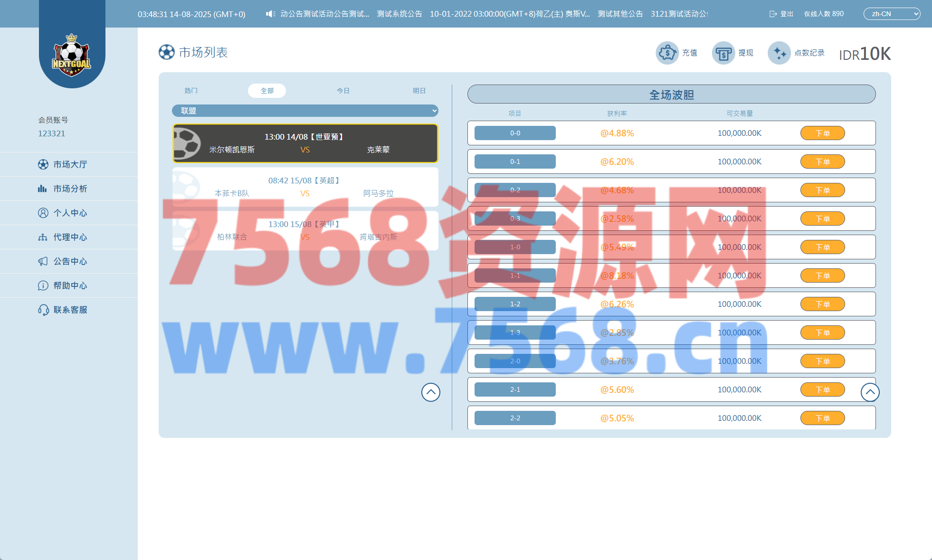The width and height of the screenshot is (932, 560).
Task: Expand the League (联盟) dropdown filter
Action: tap(305, 111)
